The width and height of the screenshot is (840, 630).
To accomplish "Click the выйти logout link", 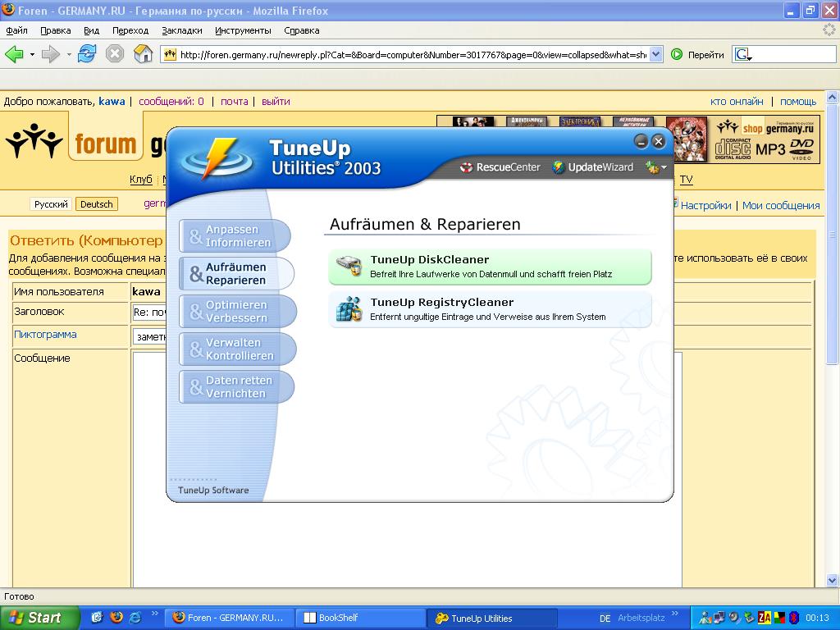I will pyautogui.click(x=276, y=101).
